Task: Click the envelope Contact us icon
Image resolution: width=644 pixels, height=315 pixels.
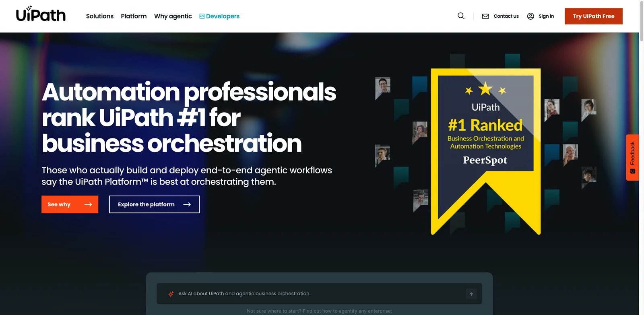Action: coord(486,16)
